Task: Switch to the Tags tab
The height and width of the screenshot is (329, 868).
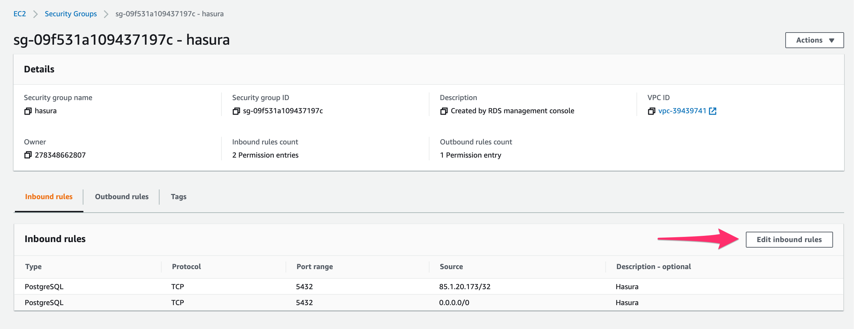Action: [178, 196]
